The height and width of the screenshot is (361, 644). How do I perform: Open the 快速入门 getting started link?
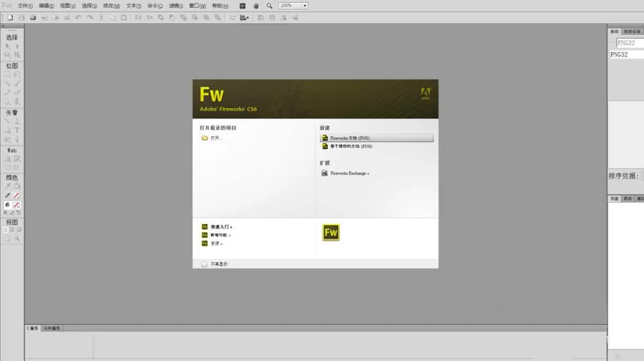pyautogui.click(x=217, y=227)
